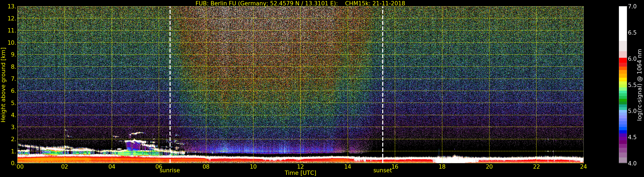This screenshot has height=177, width=644.
Task: Click the '16' time axis tick label
Action: coord(395,167)
